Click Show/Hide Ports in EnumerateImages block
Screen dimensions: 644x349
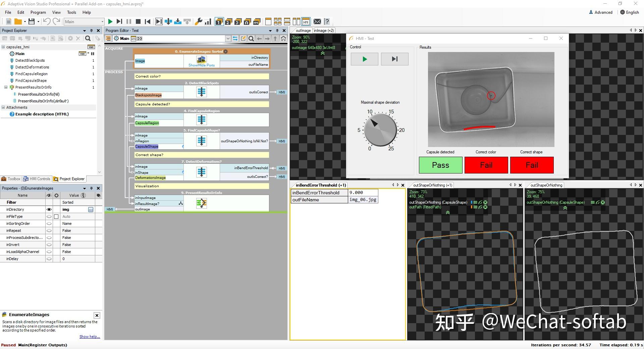coord(202,65)
